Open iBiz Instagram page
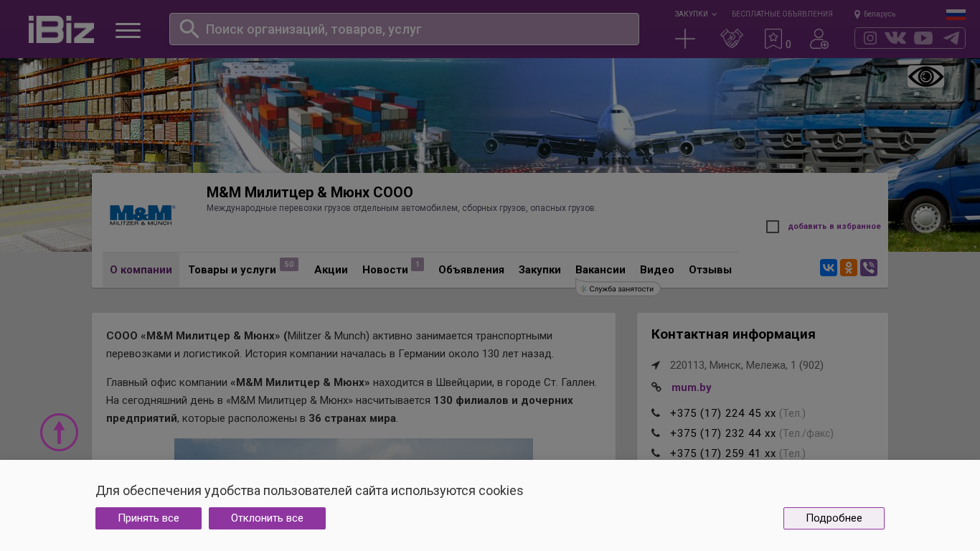 (x=870, y=38)
